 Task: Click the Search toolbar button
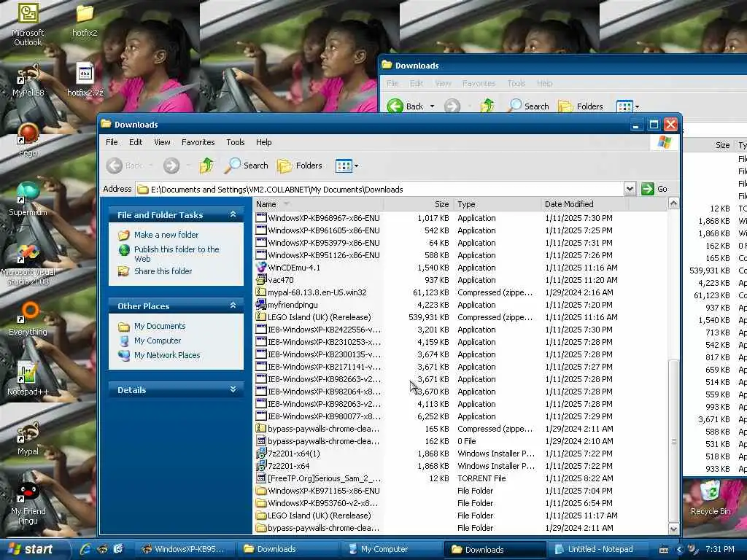coord(247,166)
